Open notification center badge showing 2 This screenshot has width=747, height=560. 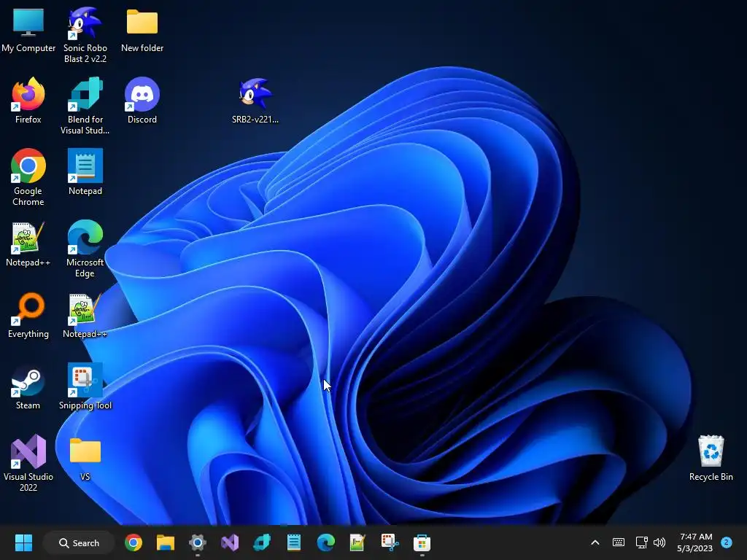(727, 542)
